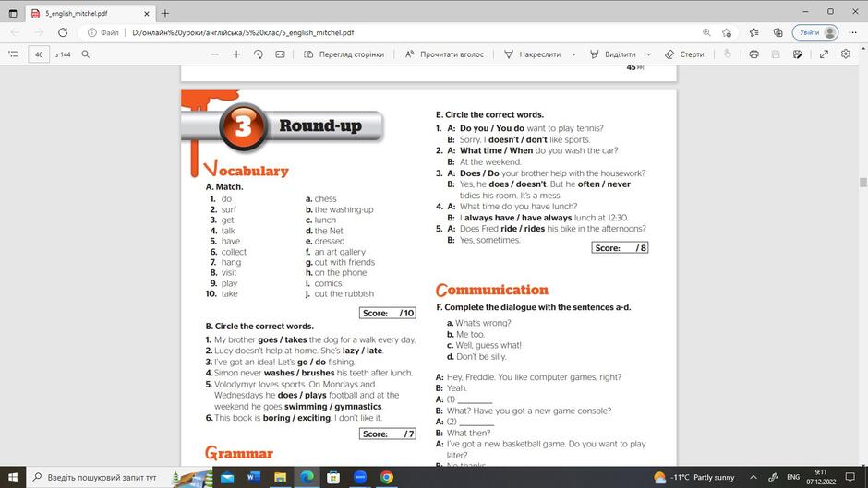Click the file info icon in address bar
This screenshot has width=868, height=488.
tap(92, 32)
